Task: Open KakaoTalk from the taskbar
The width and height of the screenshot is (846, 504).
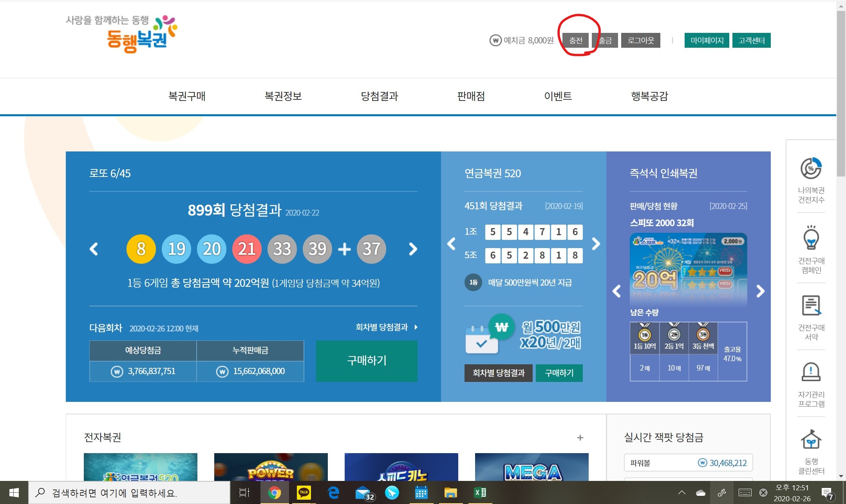Action: (304, 493)
